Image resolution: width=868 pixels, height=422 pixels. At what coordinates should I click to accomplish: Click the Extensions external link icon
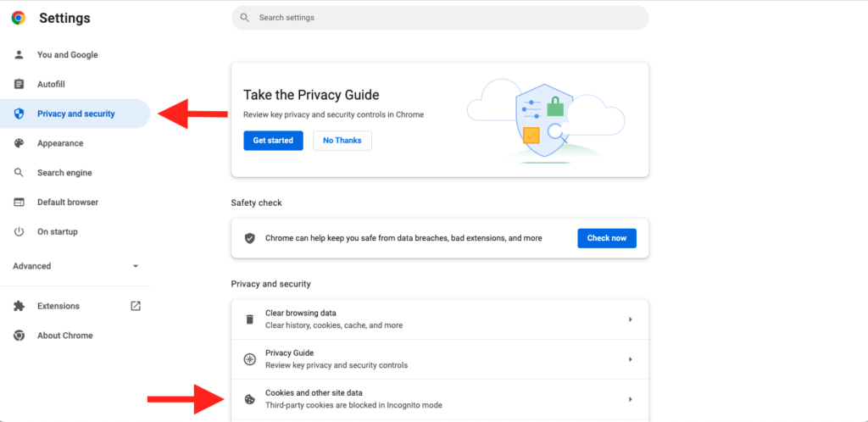[136, 306]
